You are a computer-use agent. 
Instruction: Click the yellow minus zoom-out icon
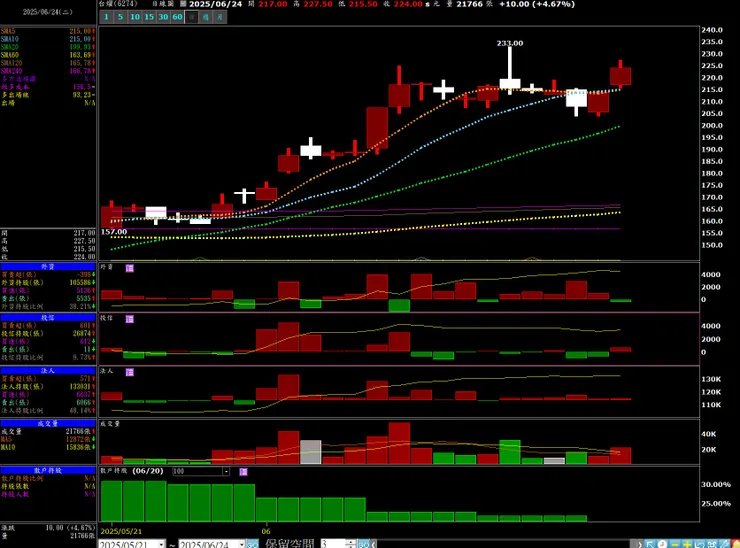(x=675, y=544)
